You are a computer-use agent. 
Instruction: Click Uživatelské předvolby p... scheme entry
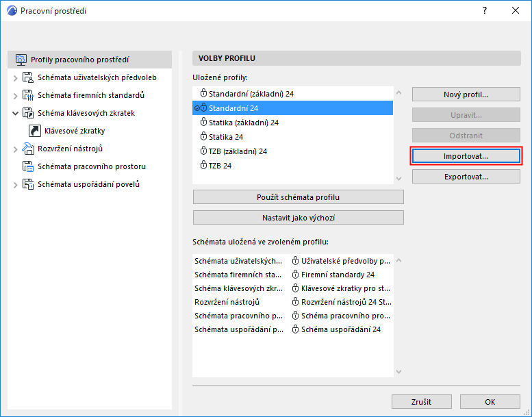pyautogui.click(x=345, y=261)
